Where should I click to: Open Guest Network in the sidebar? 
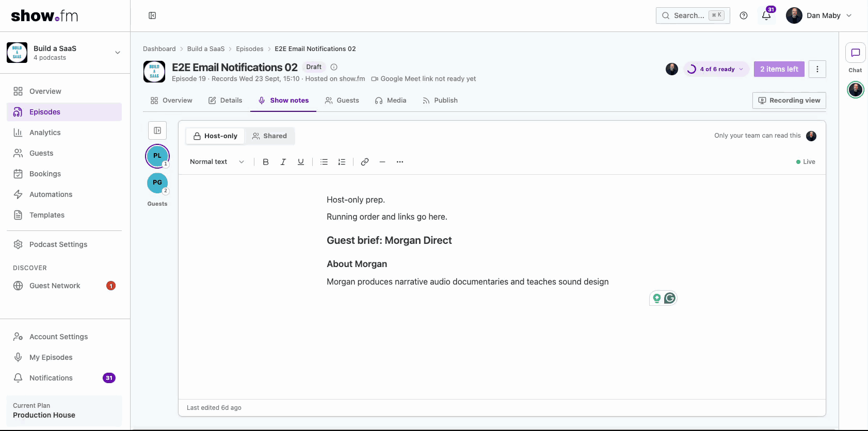(65, 286)
